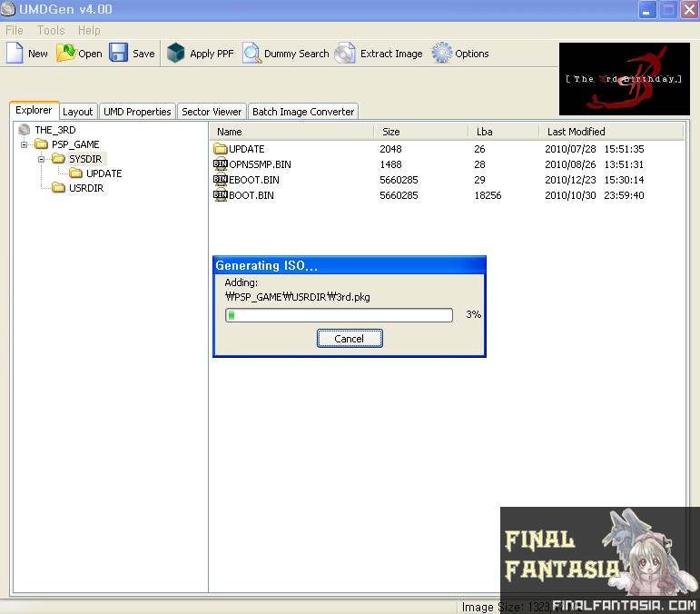Select the BOOT.BIN file name
Viewport: 700px width, 614px height.
251,195
